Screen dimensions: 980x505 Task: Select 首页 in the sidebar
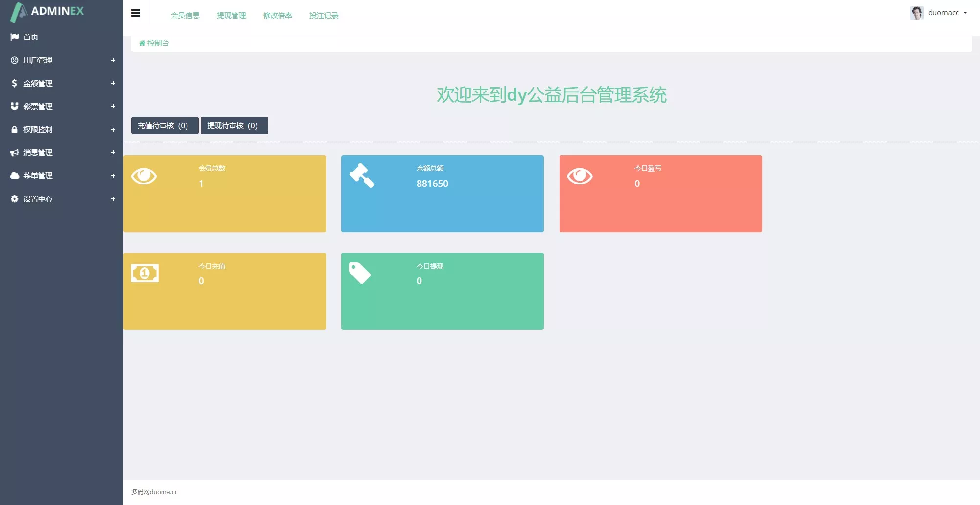31,37
